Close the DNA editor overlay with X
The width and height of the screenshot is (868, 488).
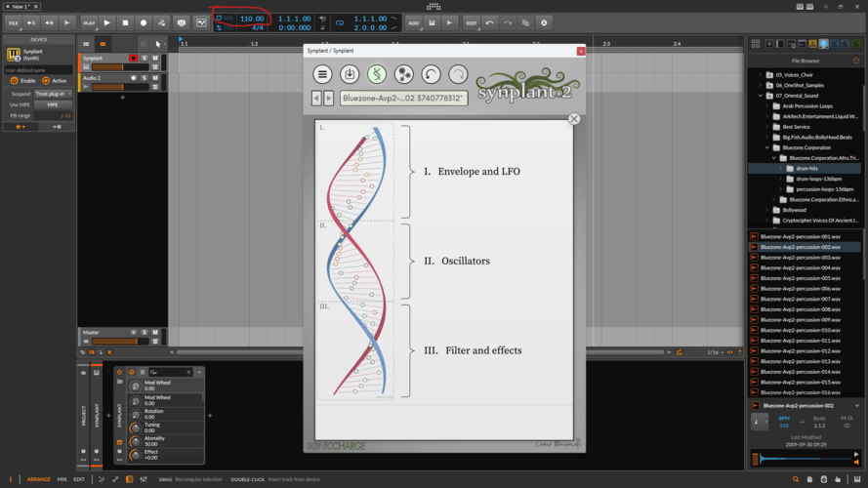[574, 119]
